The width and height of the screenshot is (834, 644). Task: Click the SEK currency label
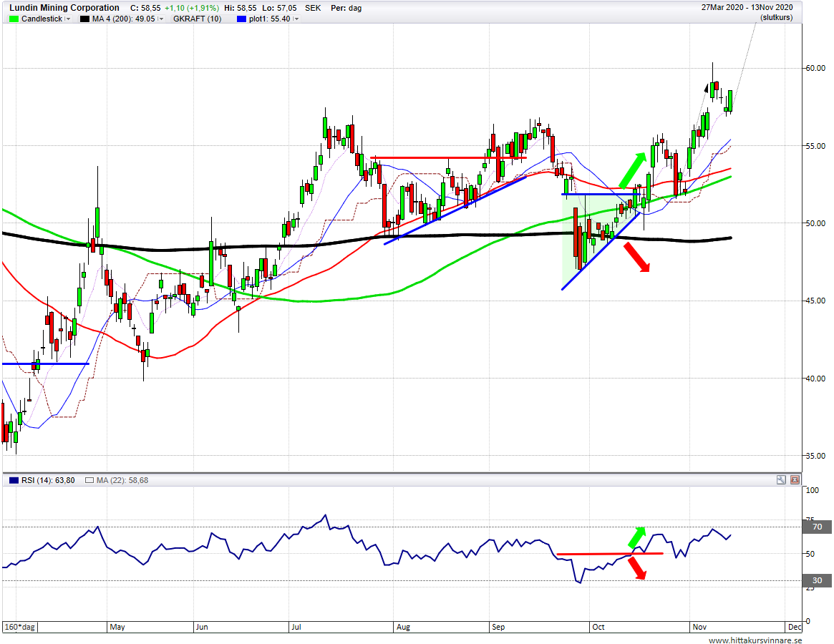point(313,8)
